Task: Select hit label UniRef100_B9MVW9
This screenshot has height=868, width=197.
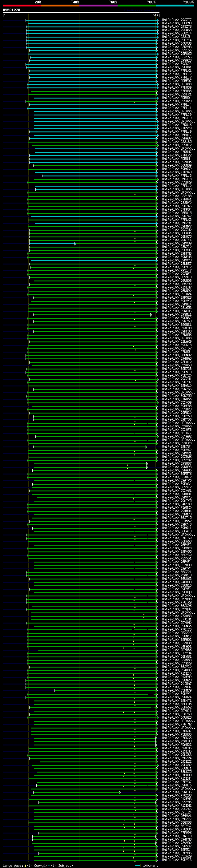Action: tap(177, 243)
